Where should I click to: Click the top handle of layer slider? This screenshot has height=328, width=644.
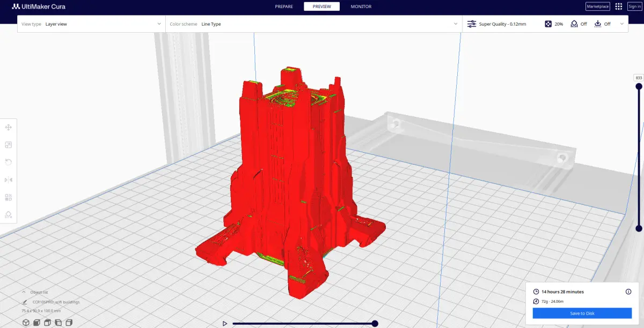[639, 86]
